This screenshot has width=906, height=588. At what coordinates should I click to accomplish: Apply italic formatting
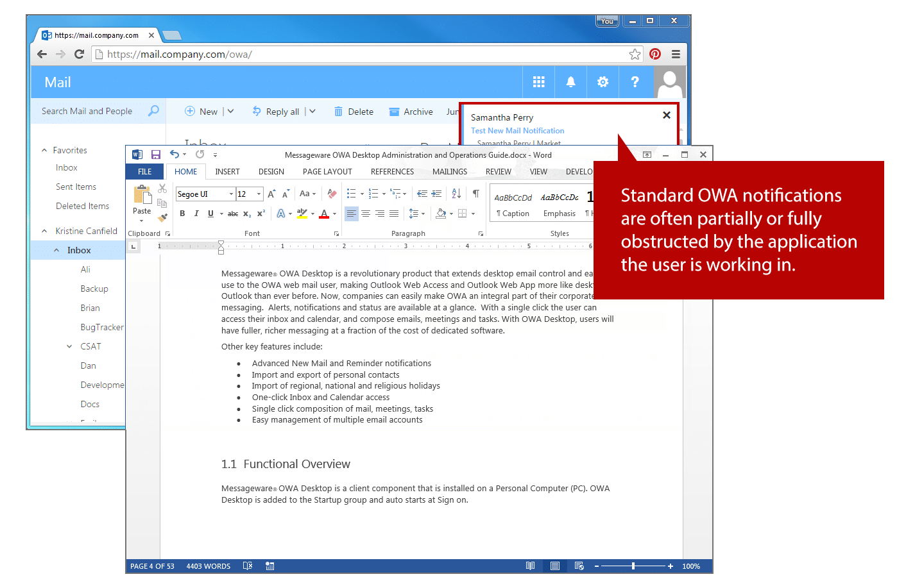point(196,213)
